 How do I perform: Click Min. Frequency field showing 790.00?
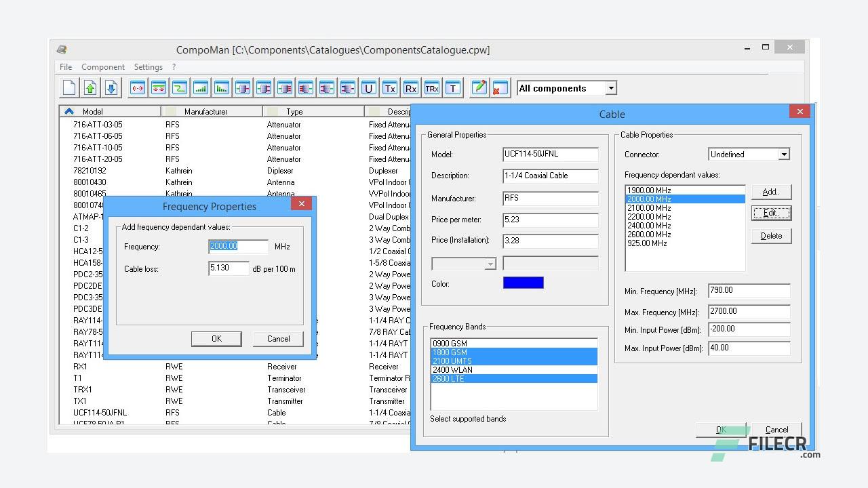(x=749, y=291)
